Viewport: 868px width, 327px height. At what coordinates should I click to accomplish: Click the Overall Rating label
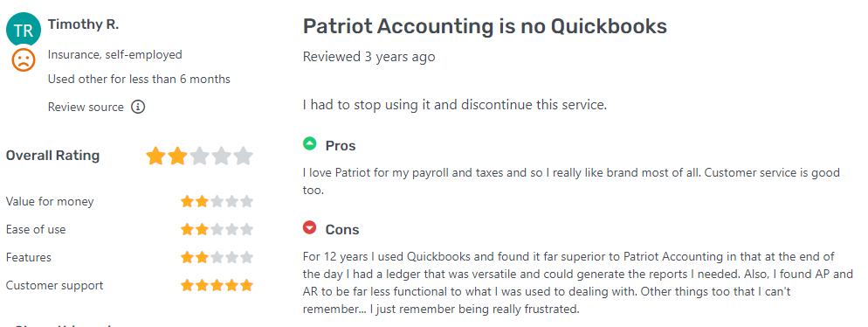52,156
